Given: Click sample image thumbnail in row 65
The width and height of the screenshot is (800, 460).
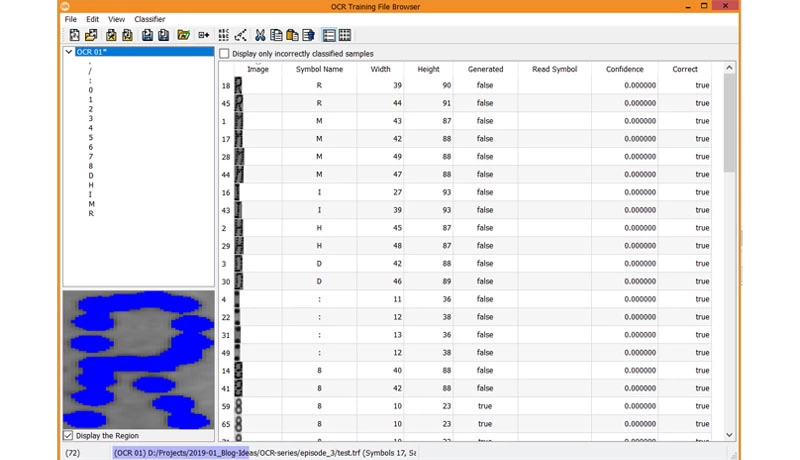Looking at the screenshot, I should pos(238,424).
